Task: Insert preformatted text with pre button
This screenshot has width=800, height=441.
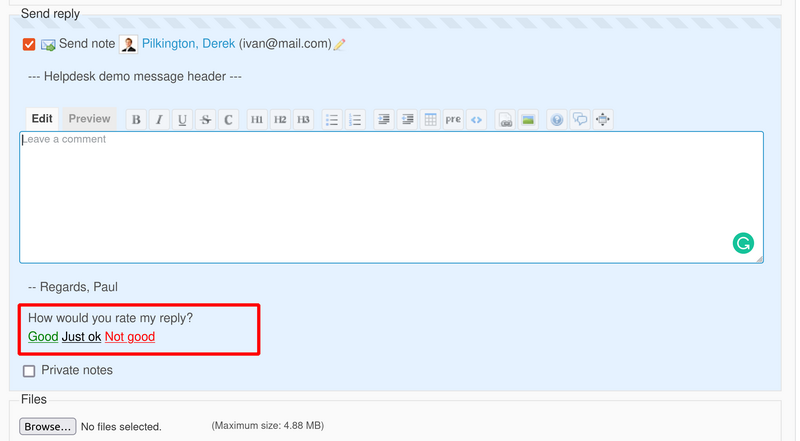Action: point(453,120)
